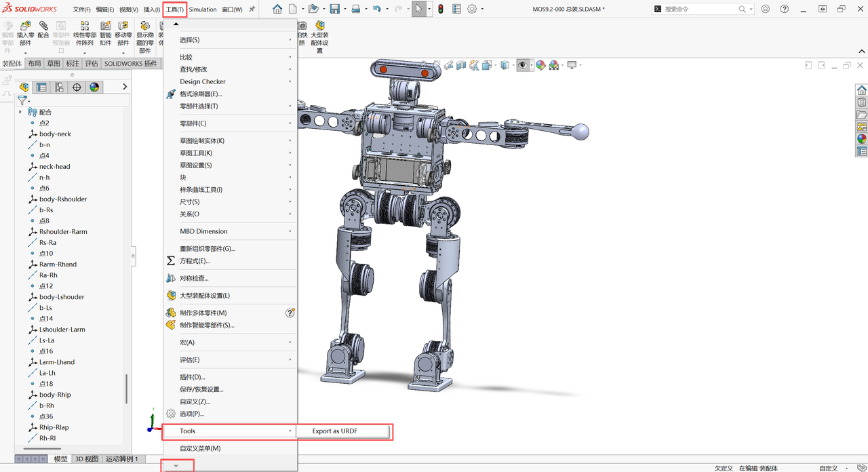Click the Print icon
Image resolution: width=868 pixels, height=472 pixels.
(x=355, y=9)
